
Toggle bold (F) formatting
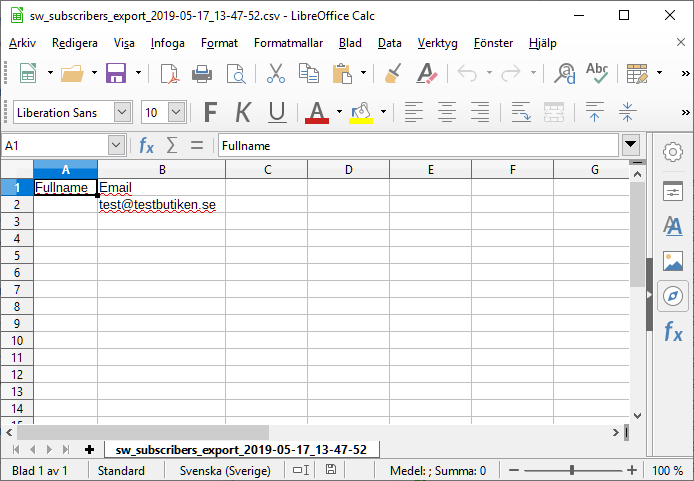[211, 112]
